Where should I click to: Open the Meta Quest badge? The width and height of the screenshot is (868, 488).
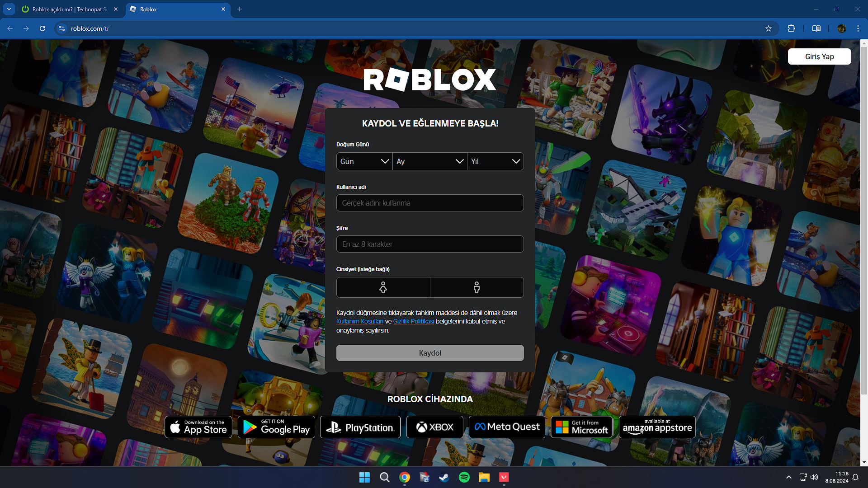pos(507,427)
